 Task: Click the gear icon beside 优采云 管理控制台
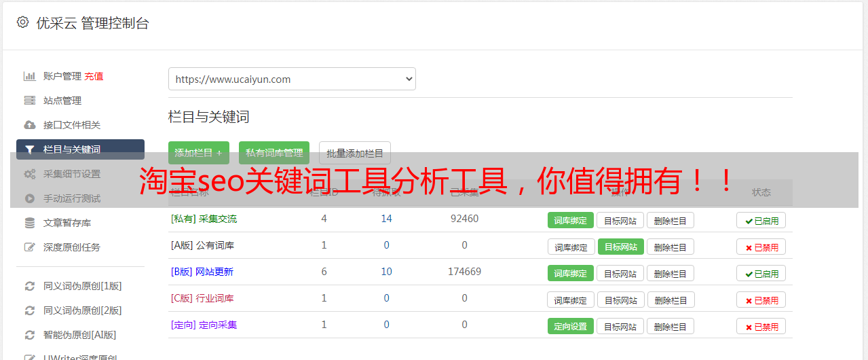coord(23,22)
